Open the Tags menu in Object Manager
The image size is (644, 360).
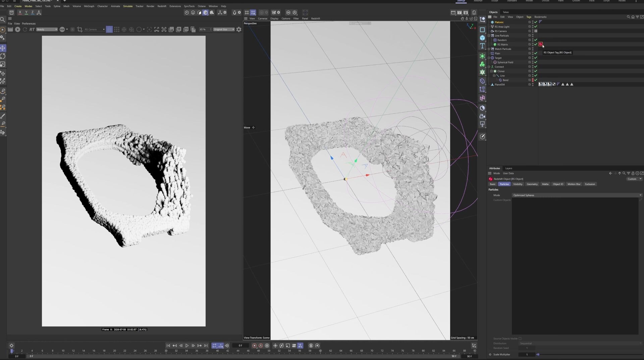529,17
